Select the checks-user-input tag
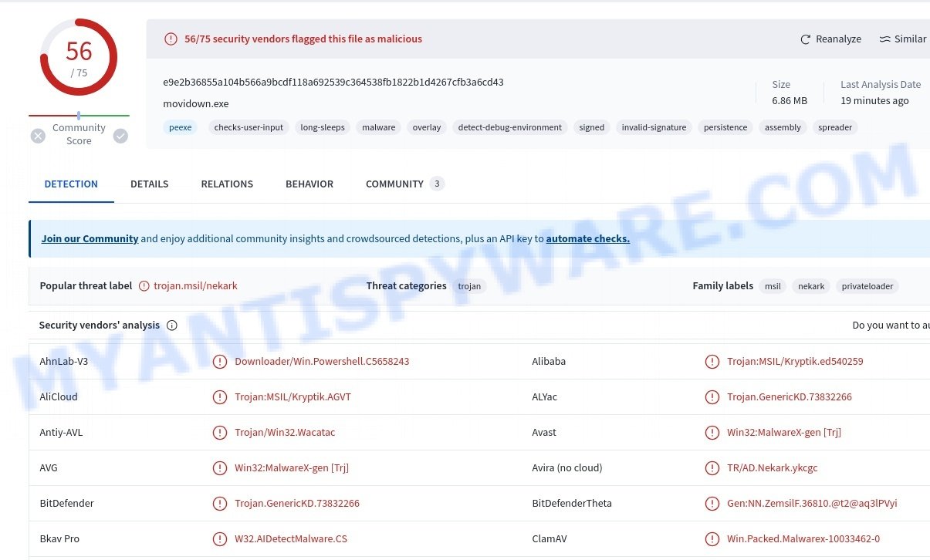Screen dimensions: 930x560 249,127
